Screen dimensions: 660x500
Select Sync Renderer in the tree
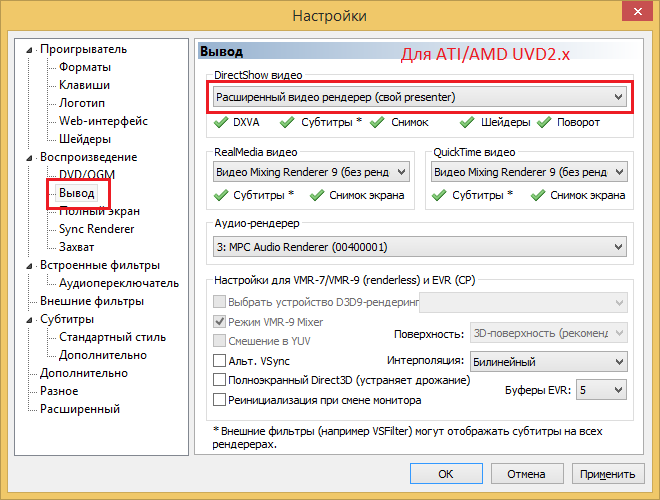point(96,229)
